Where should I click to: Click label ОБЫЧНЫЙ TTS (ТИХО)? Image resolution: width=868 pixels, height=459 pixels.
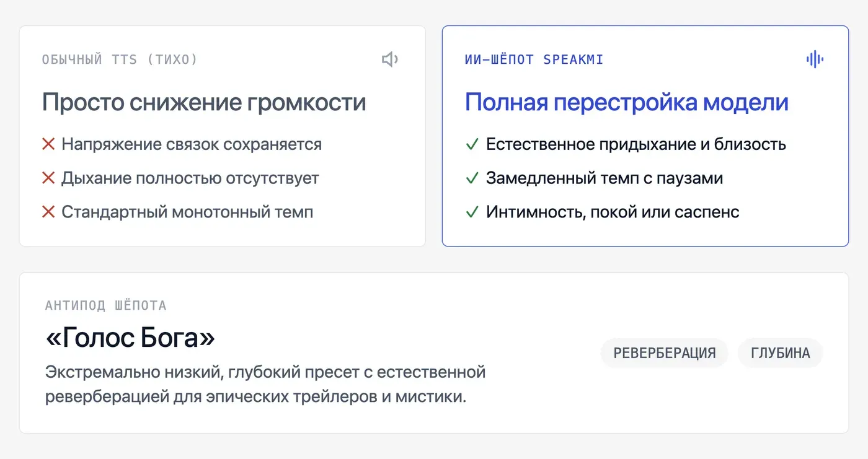click(120, 60)
